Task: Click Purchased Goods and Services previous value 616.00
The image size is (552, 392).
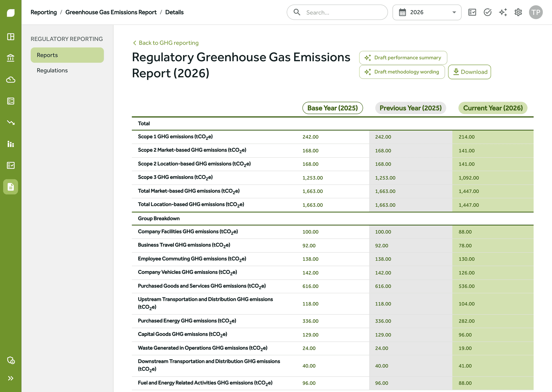Action: tap(383, 286)
